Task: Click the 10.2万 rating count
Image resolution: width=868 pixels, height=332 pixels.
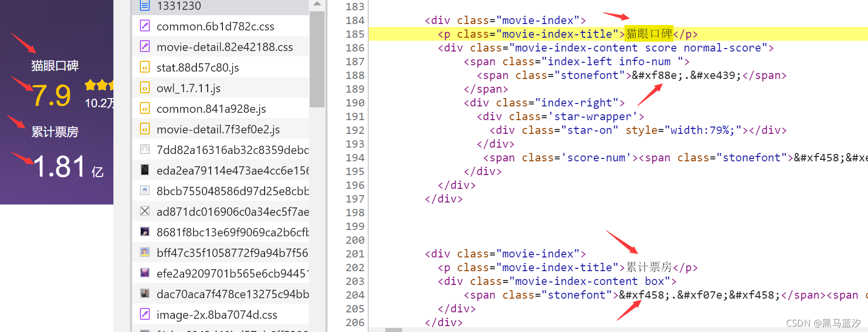Action: (x=99, y=103)
